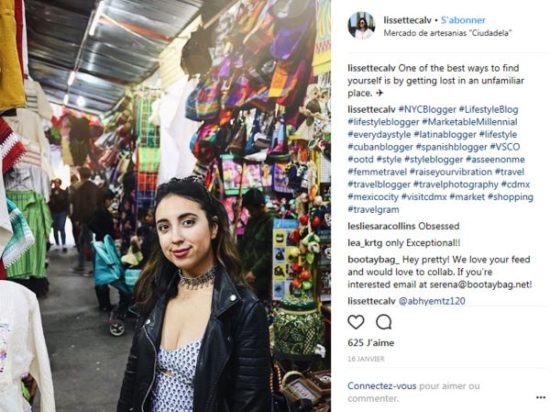The height and width of the screenshot is (412, 550).
Task: Open the Mercado de artesanias "Ciudadela" location
Action: pos(447,33)
